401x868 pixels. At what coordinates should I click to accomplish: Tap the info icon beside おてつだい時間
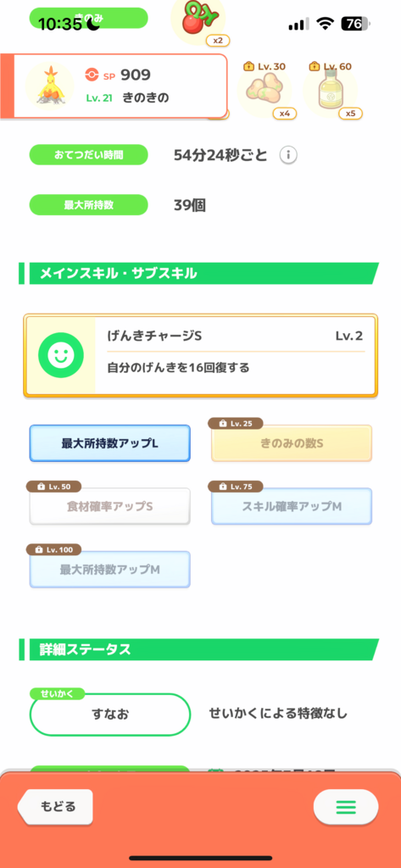coord(287,156)
